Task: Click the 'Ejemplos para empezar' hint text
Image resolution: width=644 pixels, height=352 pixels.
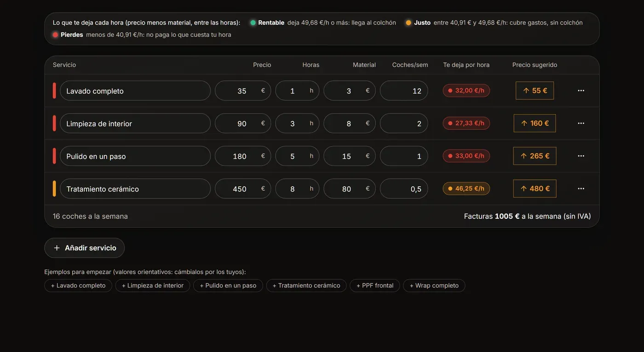Action: coord(145,272)
